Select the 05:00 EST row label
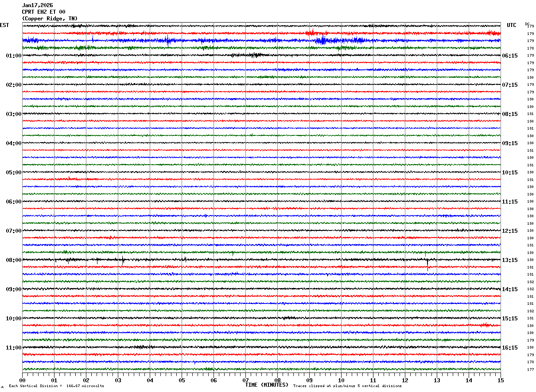Screen dimensions: 536x392 coord(14,173)
